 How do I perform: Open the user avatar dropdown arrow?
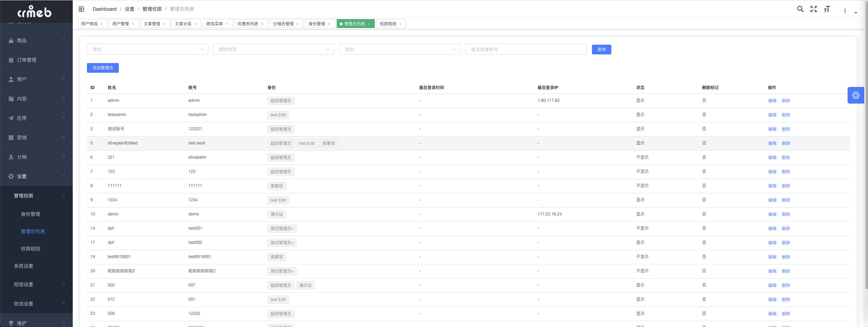856,13
